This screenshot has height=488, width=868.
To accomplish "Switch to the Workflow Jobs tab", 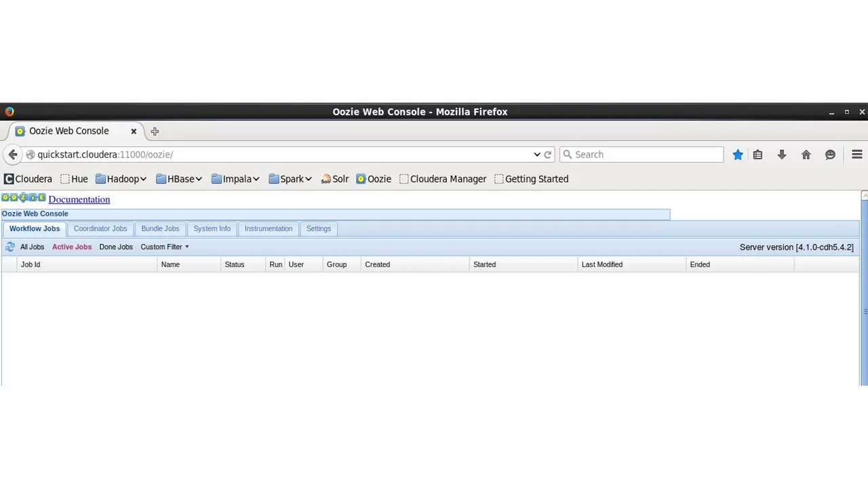I will point(35,229).
